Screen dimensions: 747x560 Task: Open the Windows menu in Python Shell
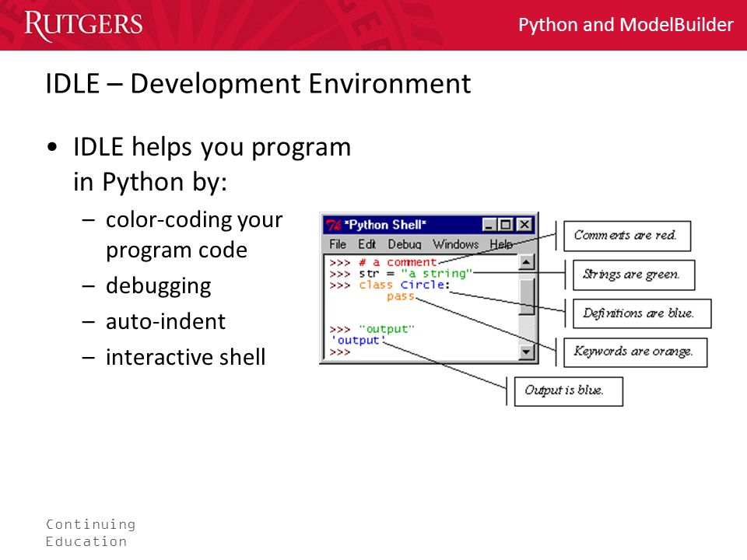tap(455, 244)
